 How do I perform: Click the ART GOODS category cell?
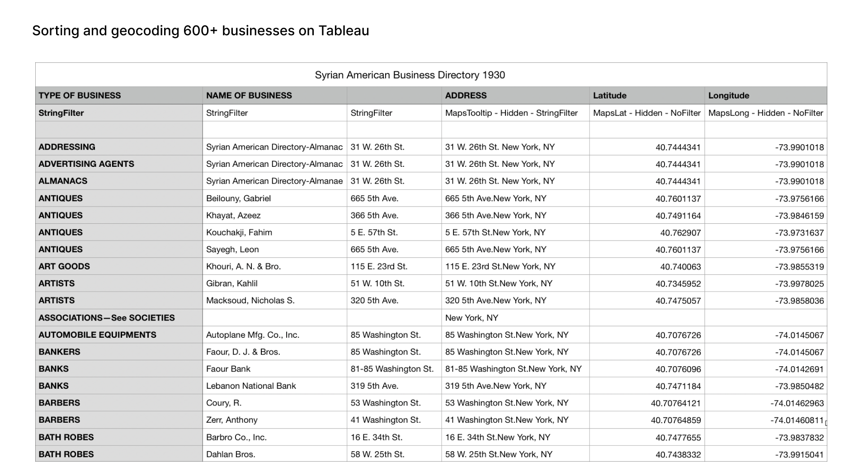pyautogui.click(x=64, y=266)
